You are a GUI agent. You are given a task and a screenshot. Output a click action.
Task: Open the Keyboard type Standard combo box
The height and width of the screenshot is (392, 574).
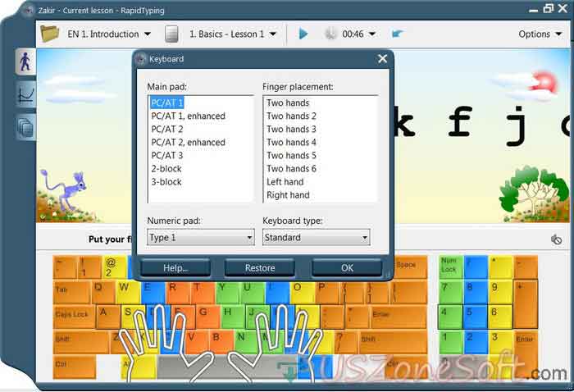point(317,238)
